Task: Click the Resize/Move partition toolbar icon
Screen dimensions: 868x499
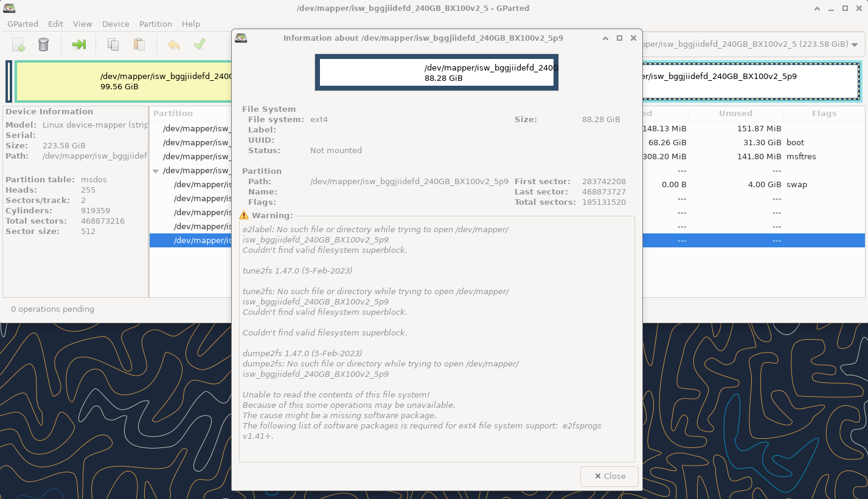Action: pos(79,44)
